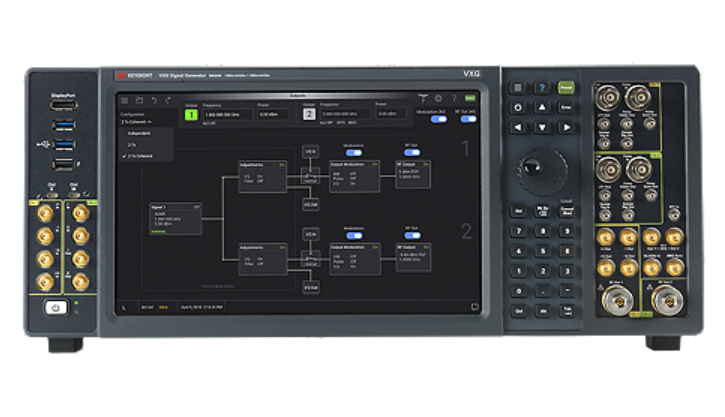Image resolution: width=725 pixels, height=417 pixels.
Task: Edit Output 2 frequency field
Action: tap(345, 114)
